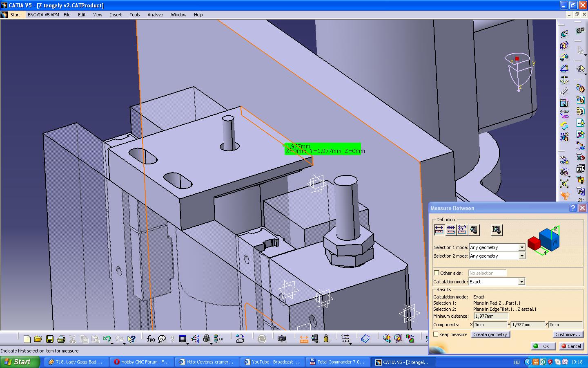
Task: Expand the Selection 1 mode dropdown
Action: pos(521,247)
